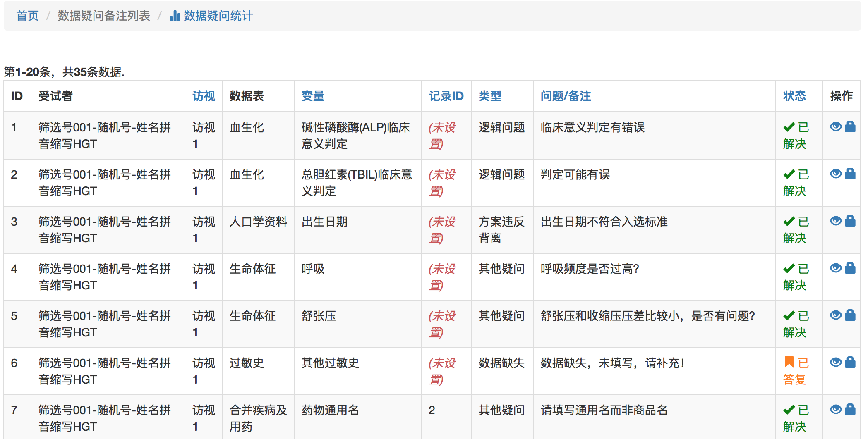Click the 已答复 status in row 6

(x=796, y=371)
